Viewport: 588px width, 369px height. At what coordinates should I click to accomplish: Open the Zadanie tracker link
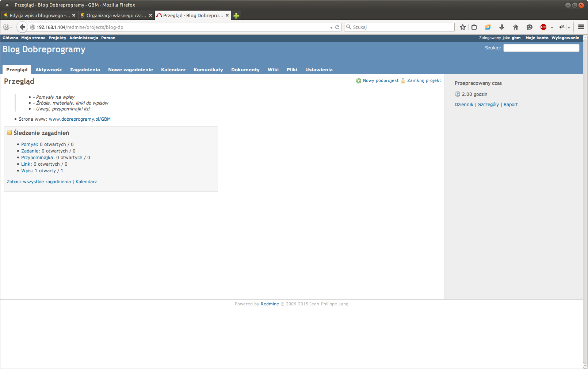[x=30, y=151]
